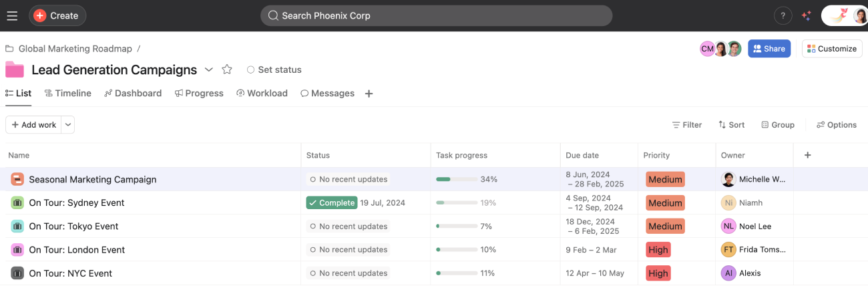Viewport: 868px width, 292px height.
Task: Switch to the Dashboard tab
Action: [133, 94]
